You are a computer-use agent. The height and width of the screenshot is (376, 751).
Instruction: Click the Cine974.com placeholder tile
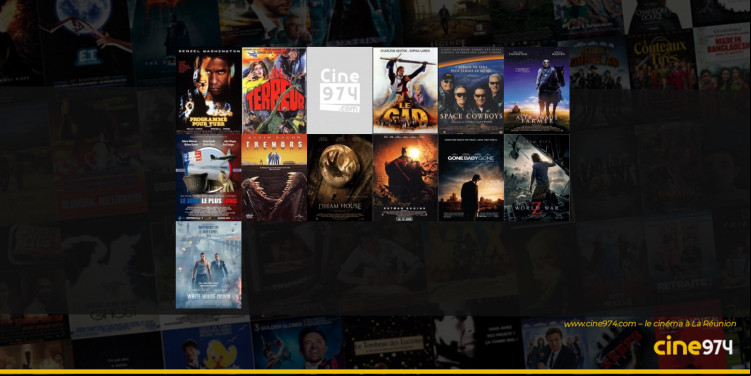point(340,90)
